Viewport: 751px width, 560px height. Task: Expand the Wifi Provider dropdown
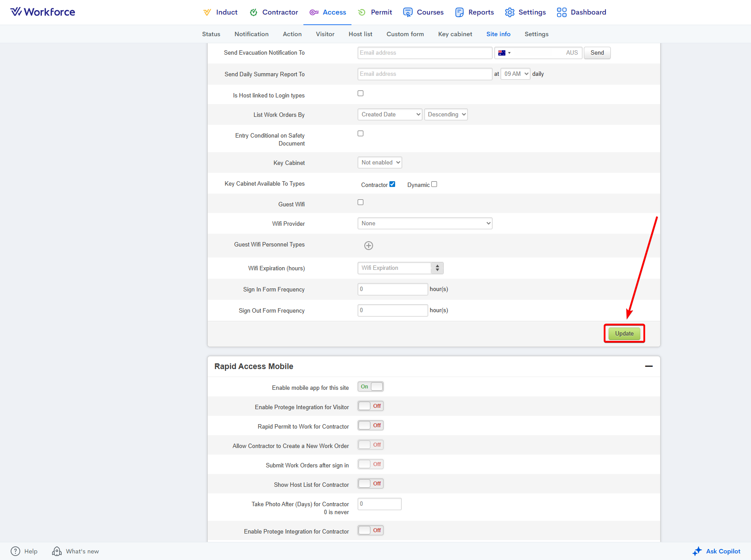(425, 224)
